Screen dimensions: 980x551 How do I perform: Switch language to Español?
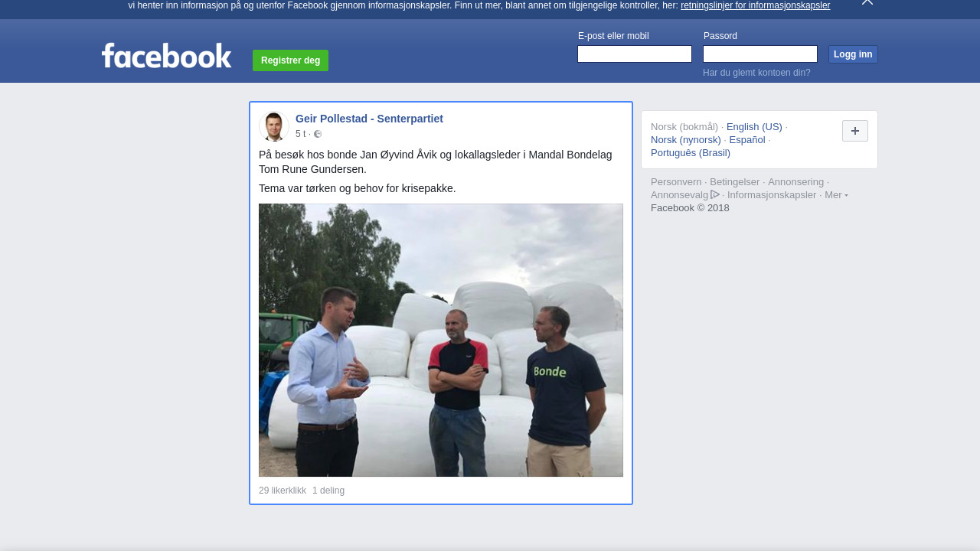coord(747,140)
